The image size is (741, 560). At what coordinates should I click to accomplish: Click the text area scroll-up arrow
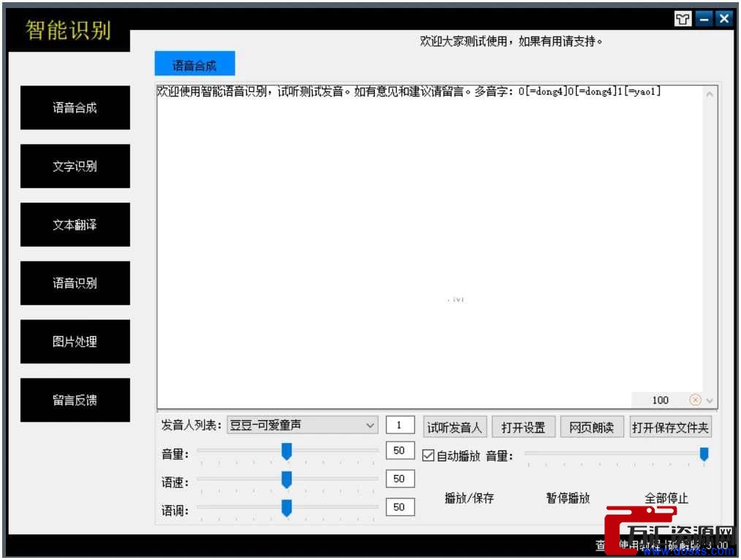tap(710, 93)
